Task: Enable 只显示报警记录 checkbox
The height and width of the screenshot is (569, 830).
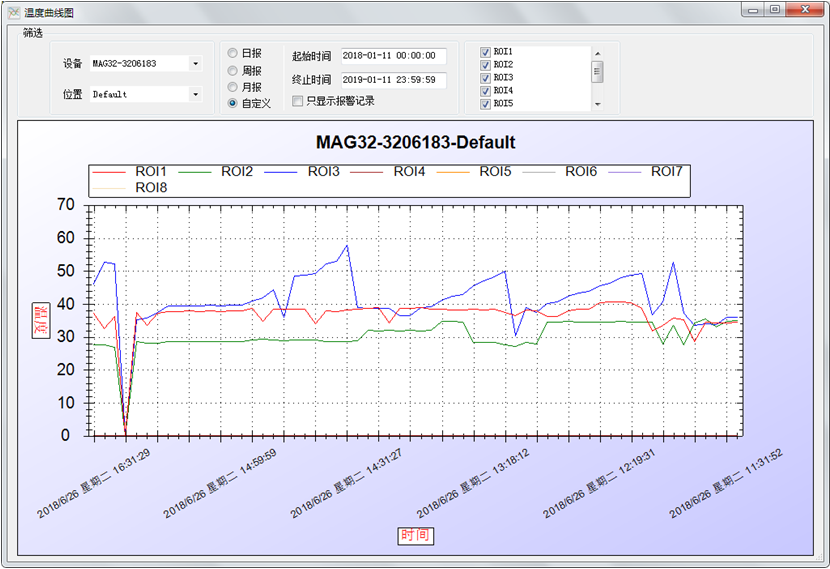Action: pos(297,101)
